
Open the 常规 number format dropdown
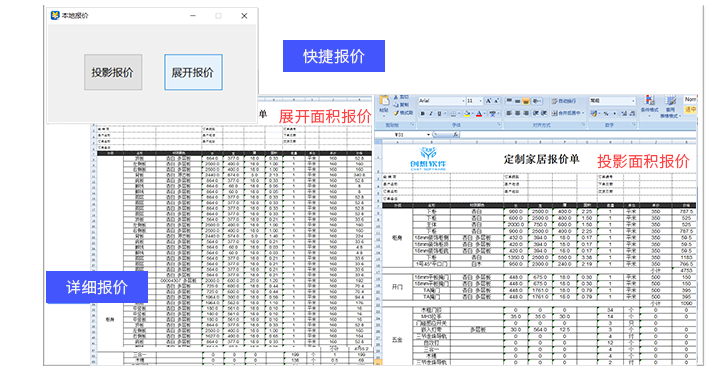tap(633, 101)
